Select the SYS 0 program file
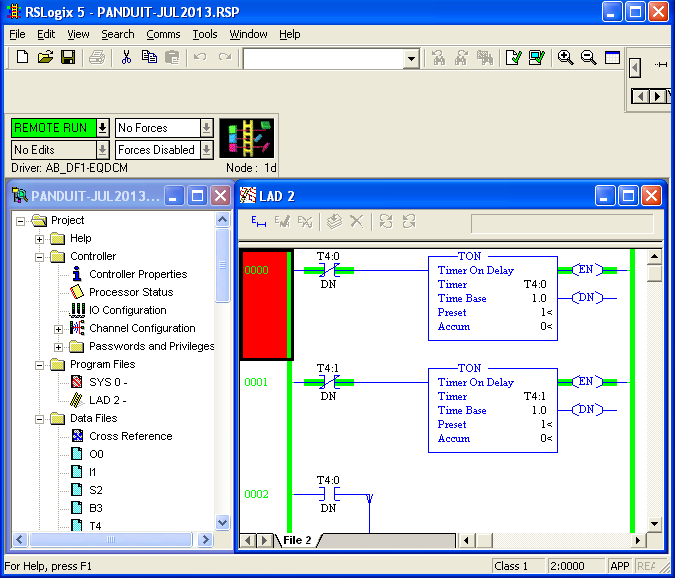This screenshot has width=675, height=578. 108,382
